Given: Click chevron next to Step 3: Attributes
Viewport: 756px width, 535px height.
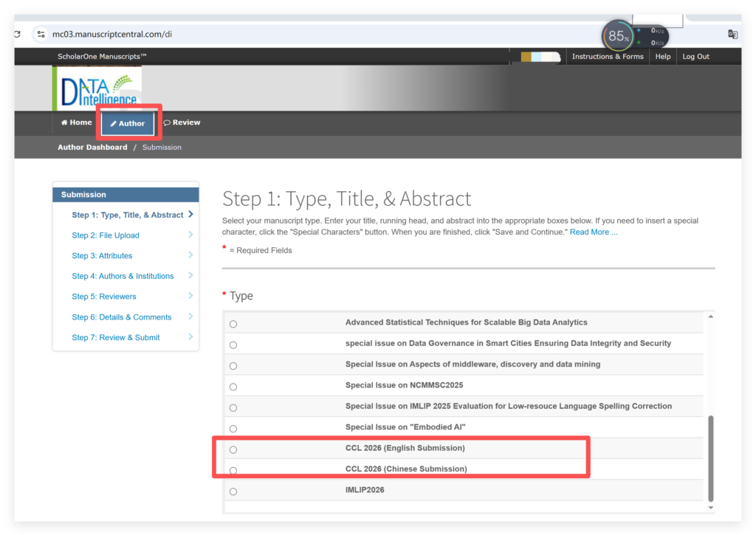Looking at the screenshot, I should tap(191, 255).
